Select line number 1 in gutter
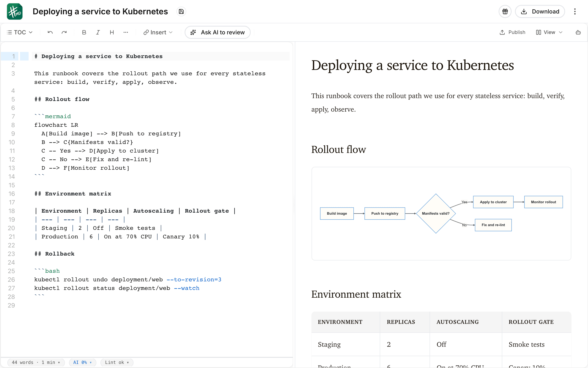This screenshot has width=588, height=368. click(14, 56)
